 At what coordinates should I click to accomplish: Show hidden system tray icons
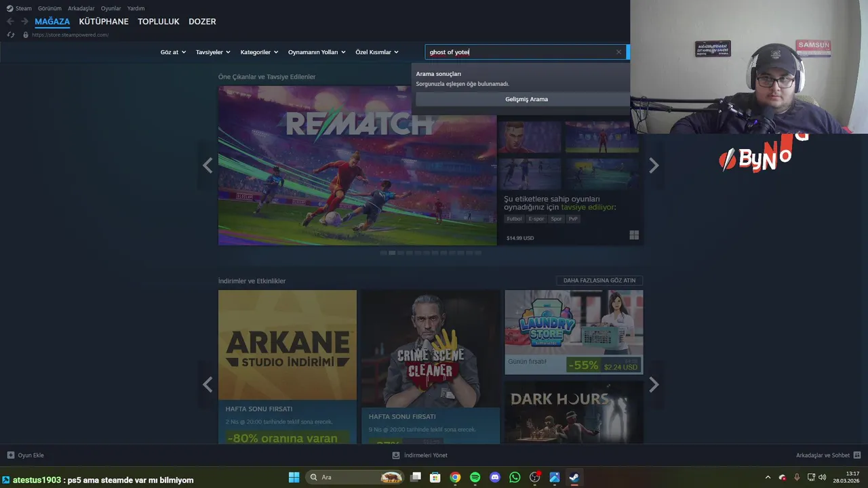[x=768, y=477]
